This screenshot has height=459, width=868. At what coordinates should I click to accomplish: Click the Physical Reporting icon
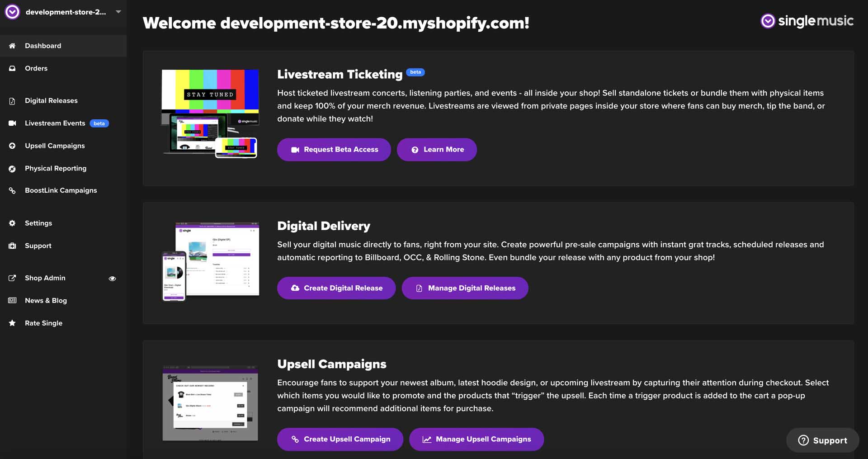[12, 168]
